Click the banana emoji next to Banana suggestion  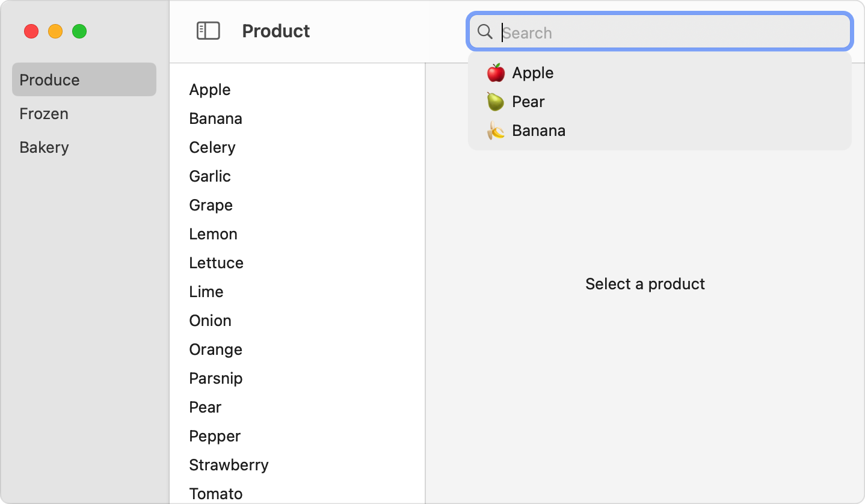[x=496, y=130]
